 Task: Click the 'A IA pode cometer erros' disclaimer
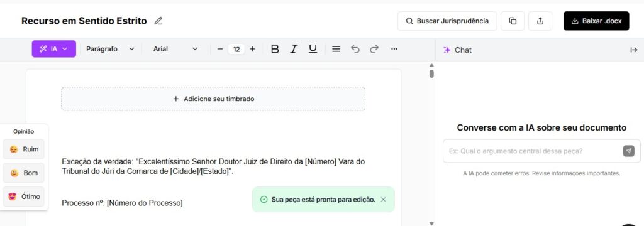point(541,173)
